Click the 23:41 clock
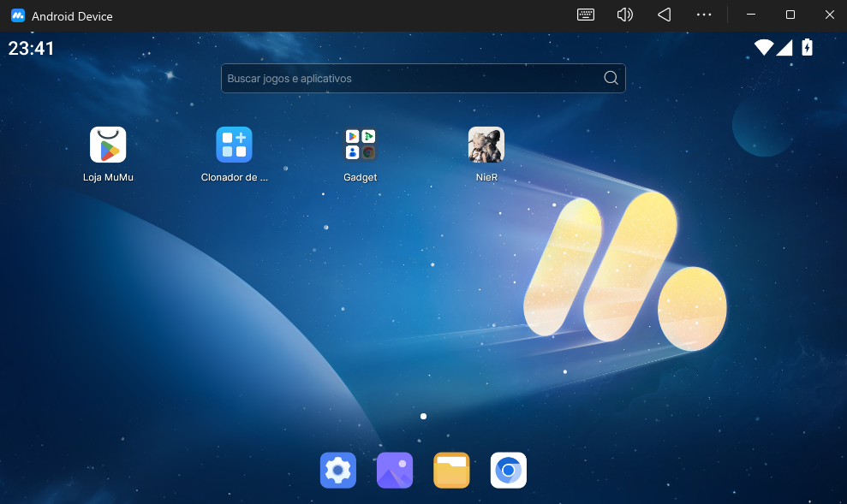The height and width of the screenshot is (504, 847). [32, 49]
